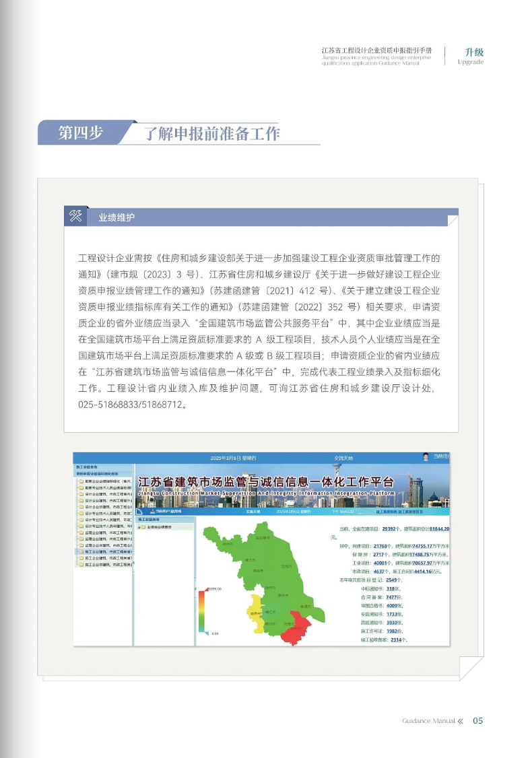Open the 4009 审图合格书 link
This screenshot has height=758, width=532.
(391, 606)
